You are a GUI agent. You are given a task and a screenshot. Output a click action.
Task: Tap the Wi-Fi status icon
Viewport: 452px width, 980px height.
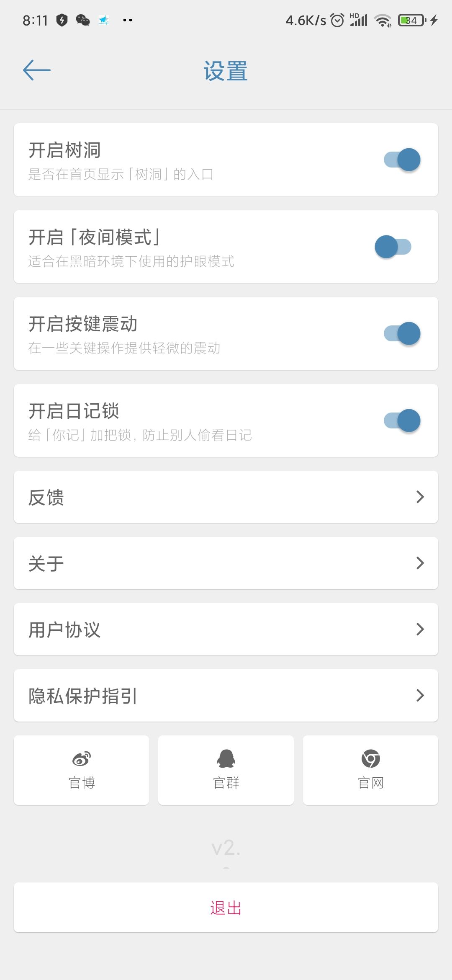click(383, 20)
